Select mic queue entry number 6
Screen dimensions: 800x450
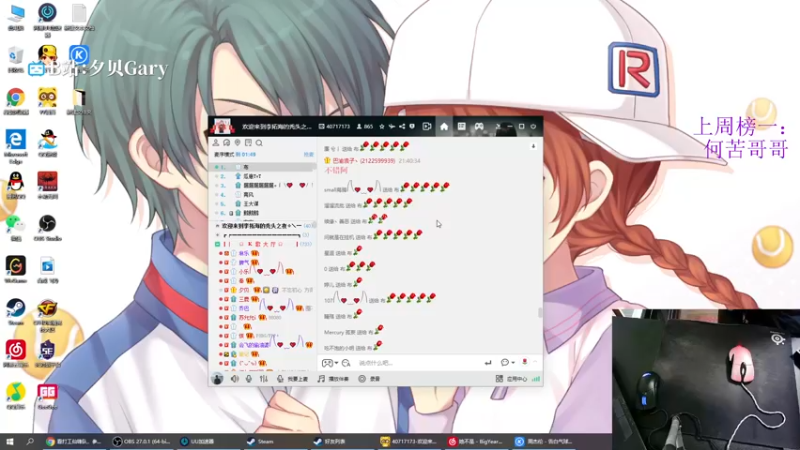[263, 213]
